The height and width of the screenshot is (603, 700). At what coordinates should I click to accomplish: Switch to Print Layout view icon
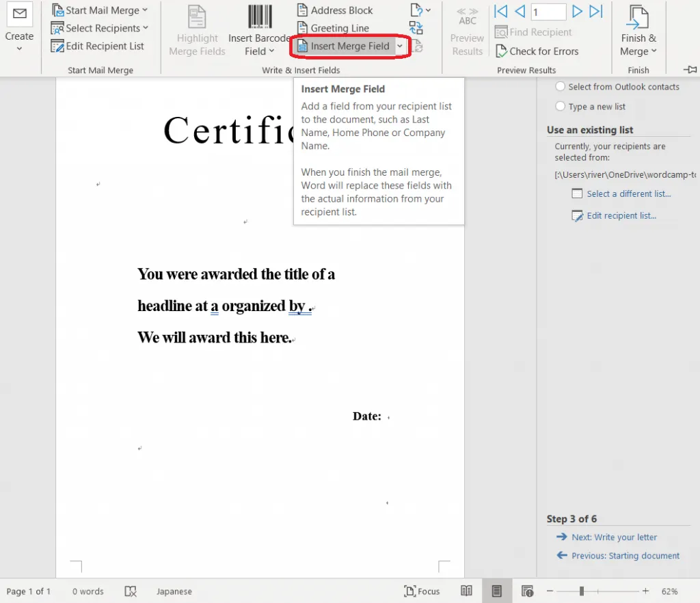(497, 591)
